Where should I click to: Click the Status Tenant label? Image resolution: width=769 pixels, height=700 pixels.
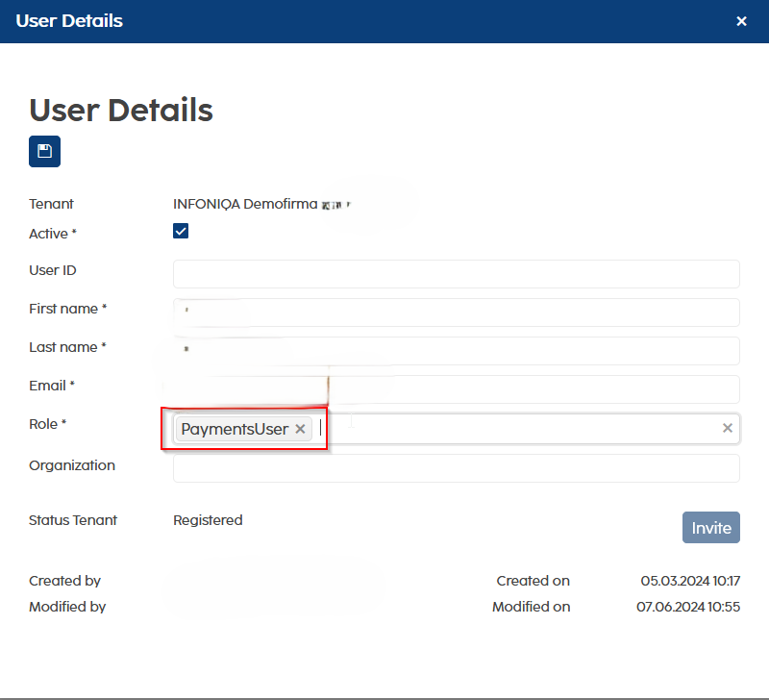(73, 520)
